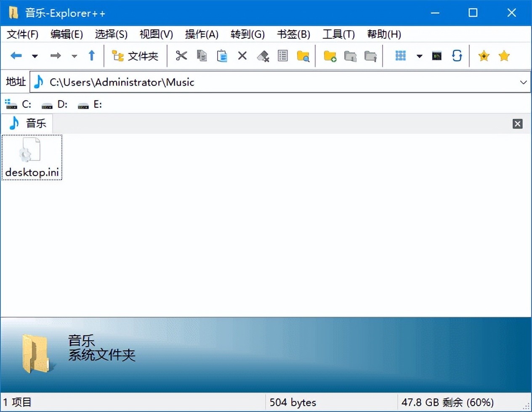Open the 工具(T) menu

[x=339, y=34]
